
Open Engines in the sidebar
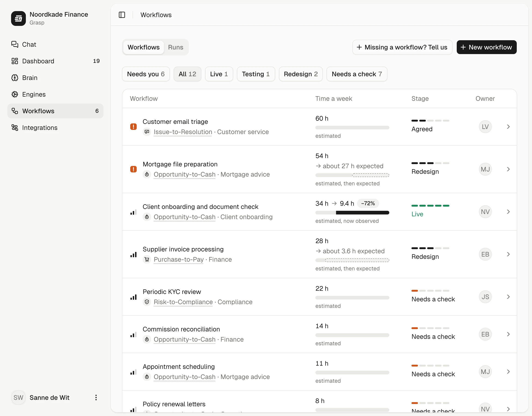(55, 94)
